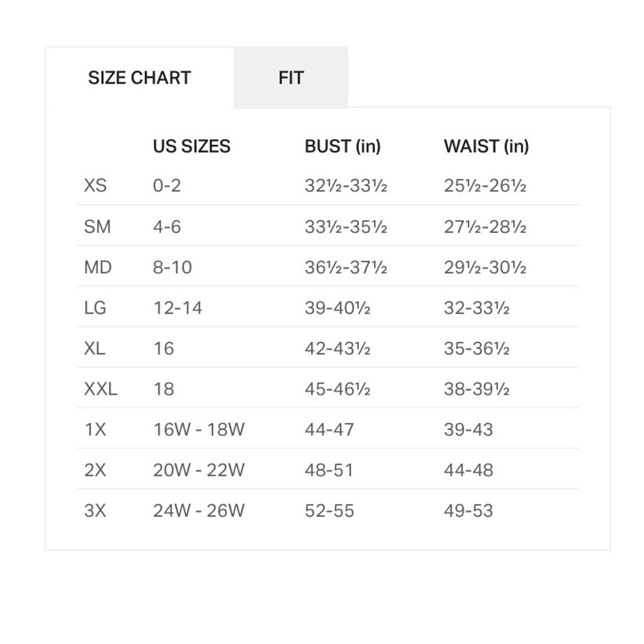The height and width of the screenshot is (644, 644).
Task: Select the SM size row label
Action: (97, 227)
